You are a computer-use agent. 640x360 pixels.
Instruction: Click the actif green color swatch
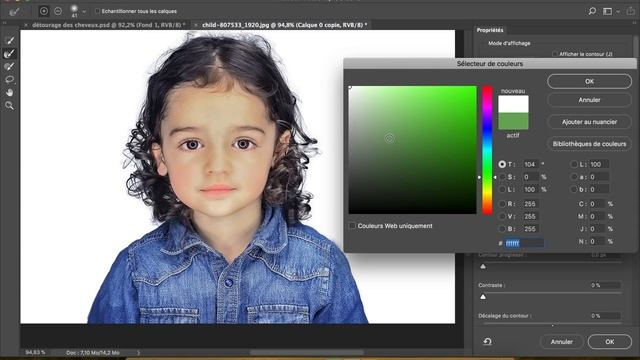pyautogui.click(x=513, y=121)
